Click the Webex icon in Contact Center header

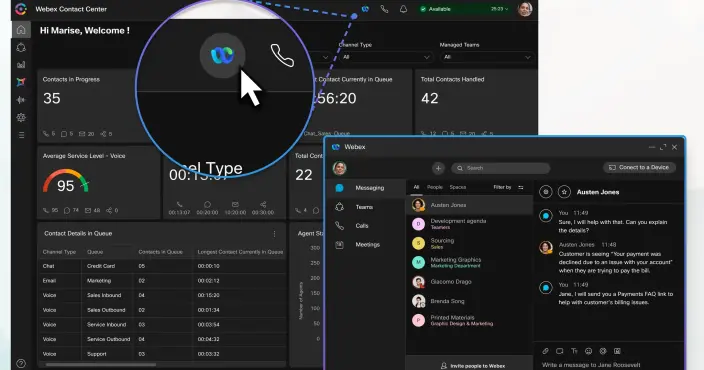point(365,9)
